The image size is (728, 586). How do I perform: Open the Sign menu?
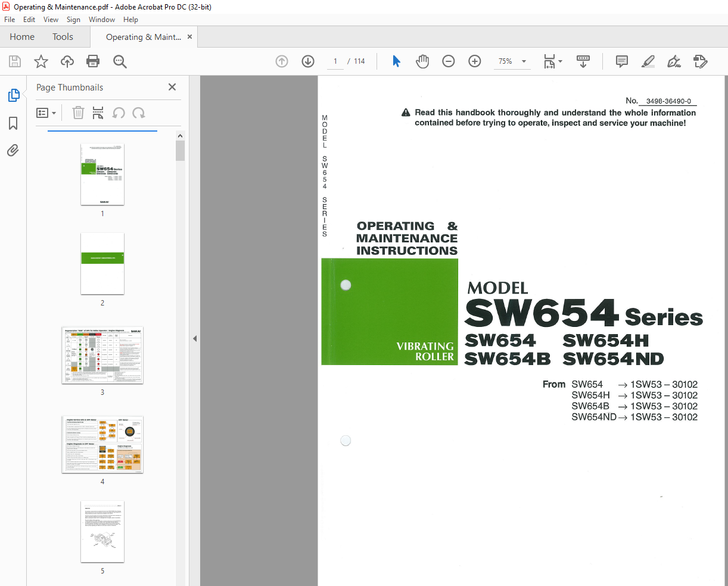[x=73, y=20]
